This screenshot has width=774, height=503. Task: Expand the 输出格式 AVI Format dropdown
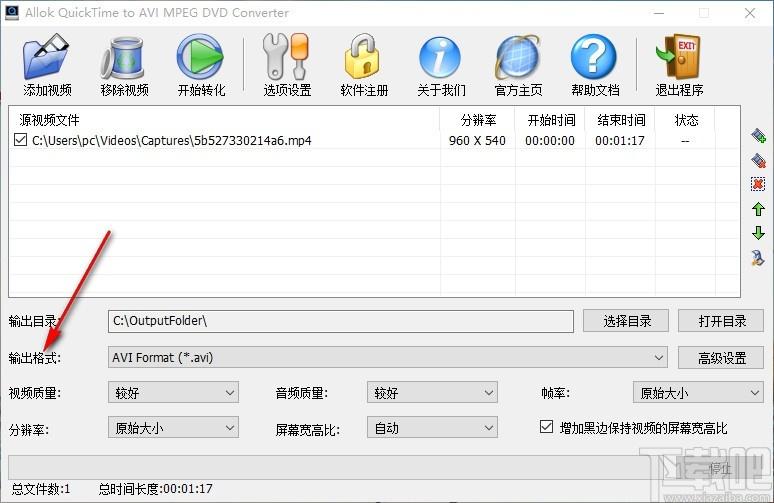point(387,357)
